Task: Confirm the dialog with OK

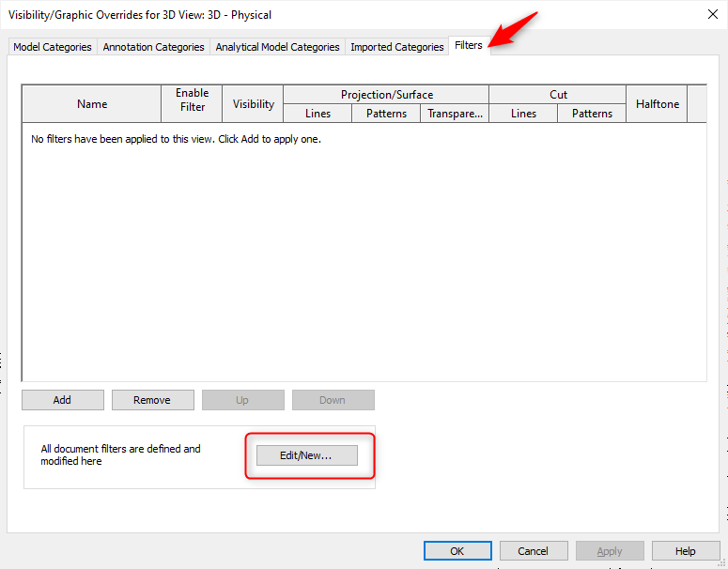Action: pyautogui.click(x=457, y=551)
